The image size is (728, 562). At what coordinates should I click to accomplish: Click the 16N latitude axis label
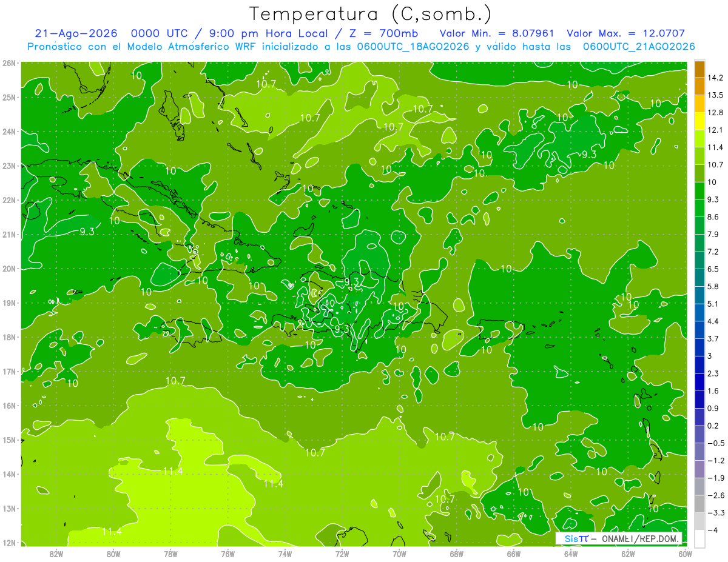coord(9,406)
